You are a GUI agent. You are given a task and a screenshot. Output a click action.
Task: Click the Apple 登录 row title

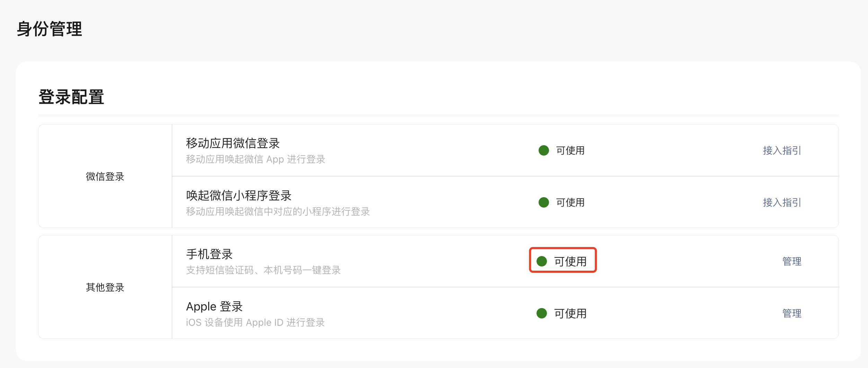click(214, 306)
